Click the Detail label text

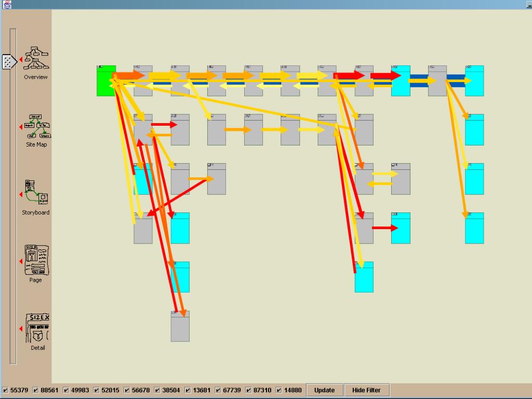click(37, 348)
